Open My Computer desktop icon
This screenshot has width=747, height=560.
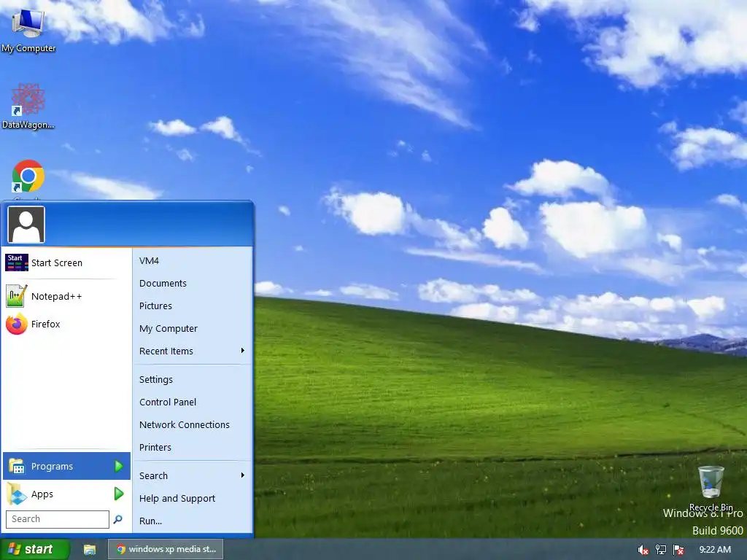tap(28, 28)
